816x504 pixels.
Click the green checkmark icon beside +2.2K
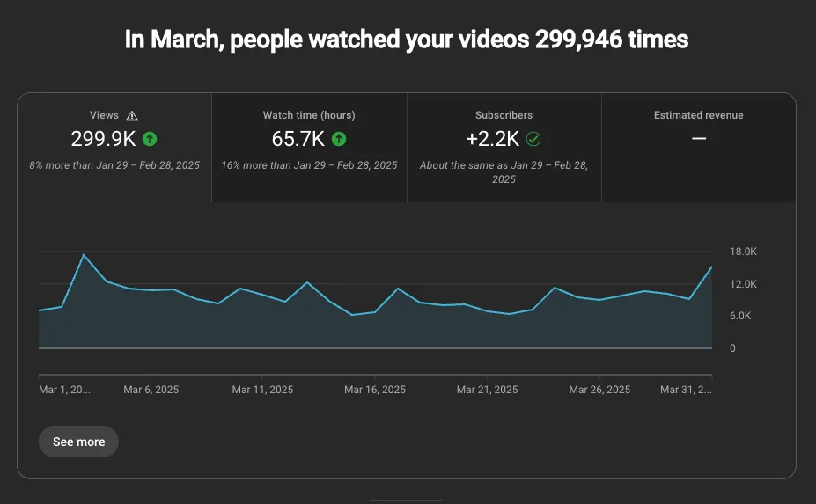coord(533,139)
